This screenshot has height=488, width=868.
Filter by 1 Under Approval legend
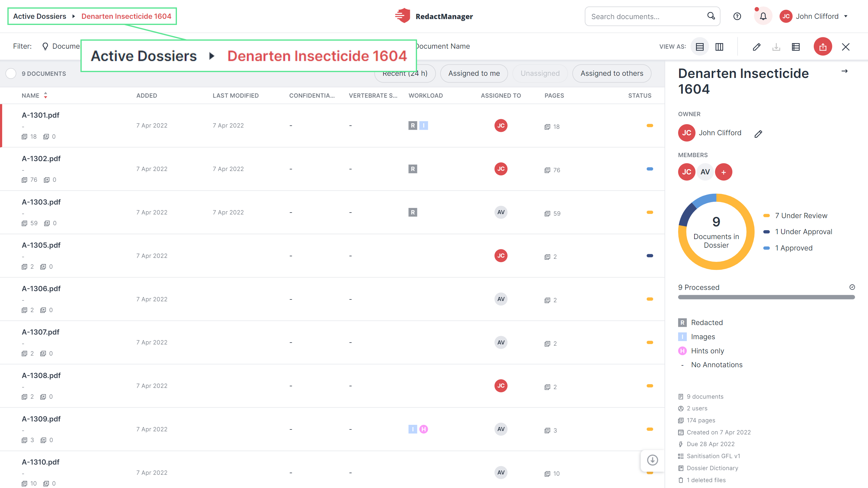click(797, 232)
